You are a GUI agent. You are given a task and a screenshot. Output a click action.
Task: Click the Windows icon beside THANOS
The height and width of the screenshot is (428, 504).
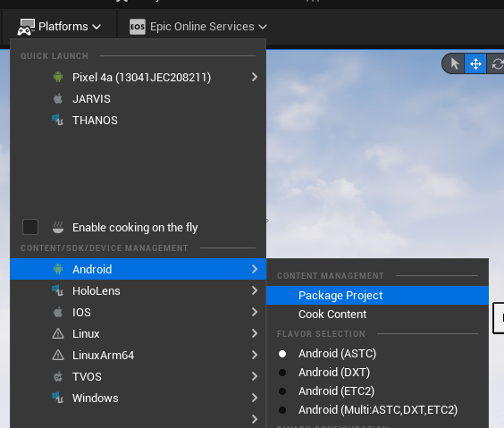pos(58,120)
